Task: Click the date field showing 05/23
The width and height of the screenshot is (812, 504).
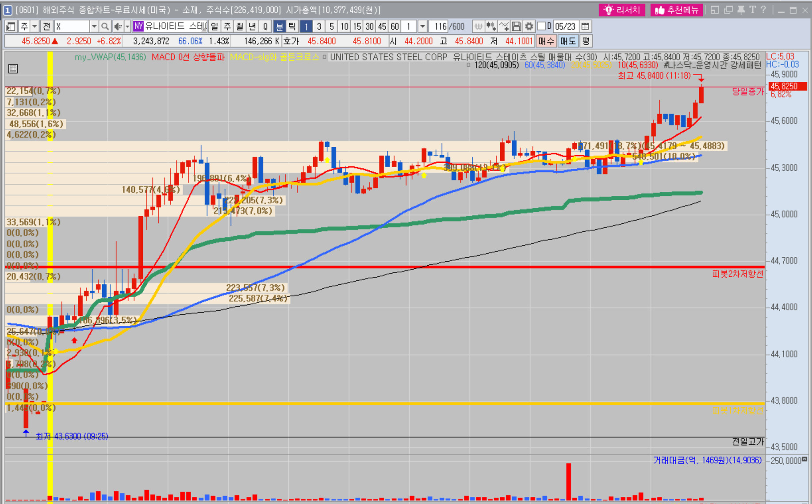Action: pos(565,27)
